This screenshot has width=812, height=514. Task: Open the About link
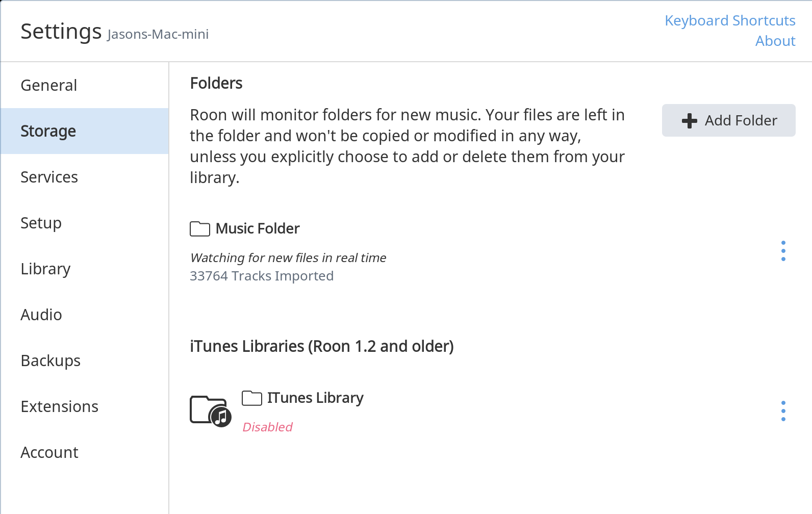(775, 41)
